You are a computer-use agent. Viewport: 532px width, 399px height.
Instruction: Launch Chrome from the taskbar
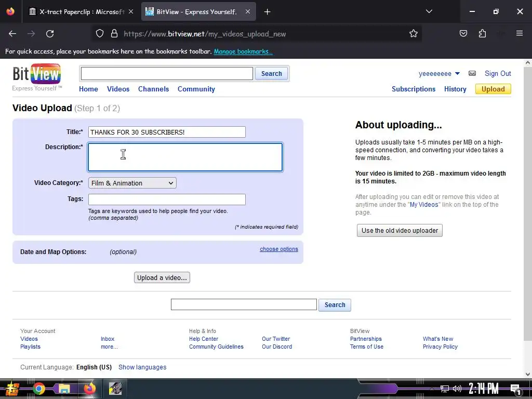[x=38, y=389]
